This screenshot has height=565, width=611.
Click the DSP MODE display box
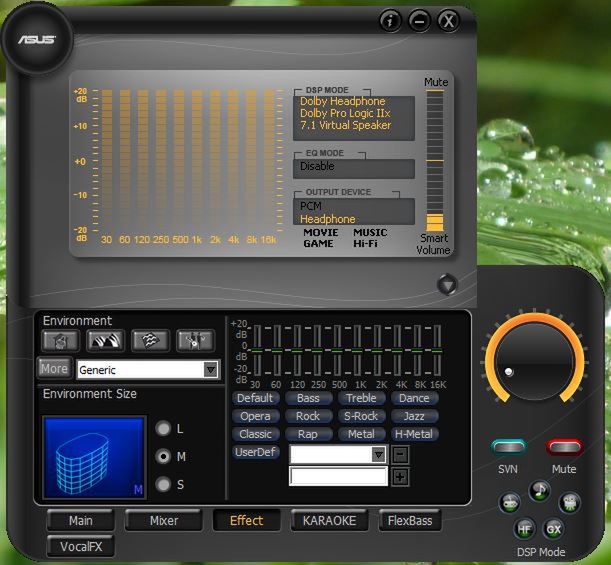click(354, 118)
